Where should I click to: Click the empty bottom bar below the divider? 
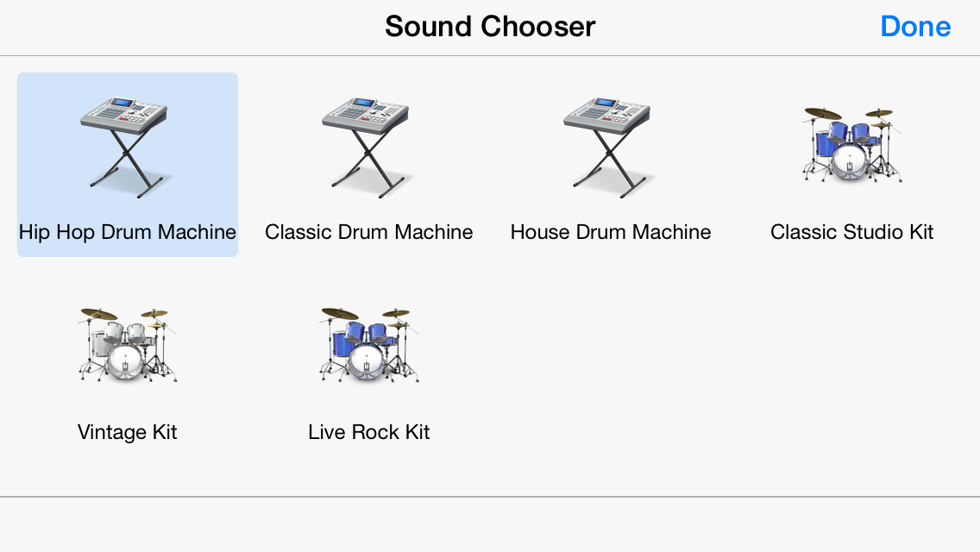coord(490,524)
